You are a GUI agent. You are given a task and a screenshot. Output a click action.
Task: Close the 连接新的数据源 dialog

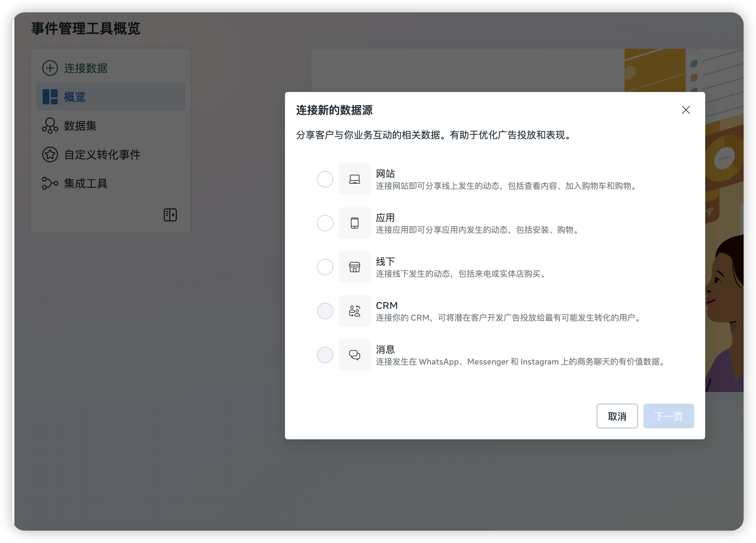pyautogui.click(x=686, y=110)
